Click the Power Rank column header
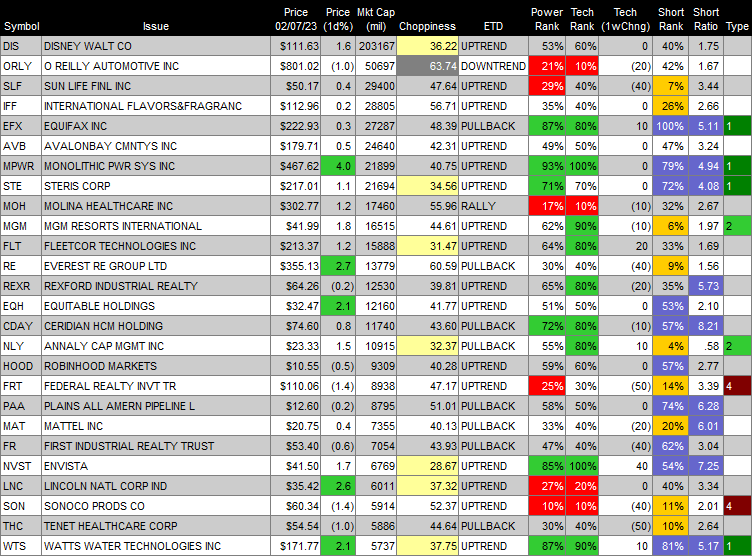This screenshot has width=752, height=556. 547,19
